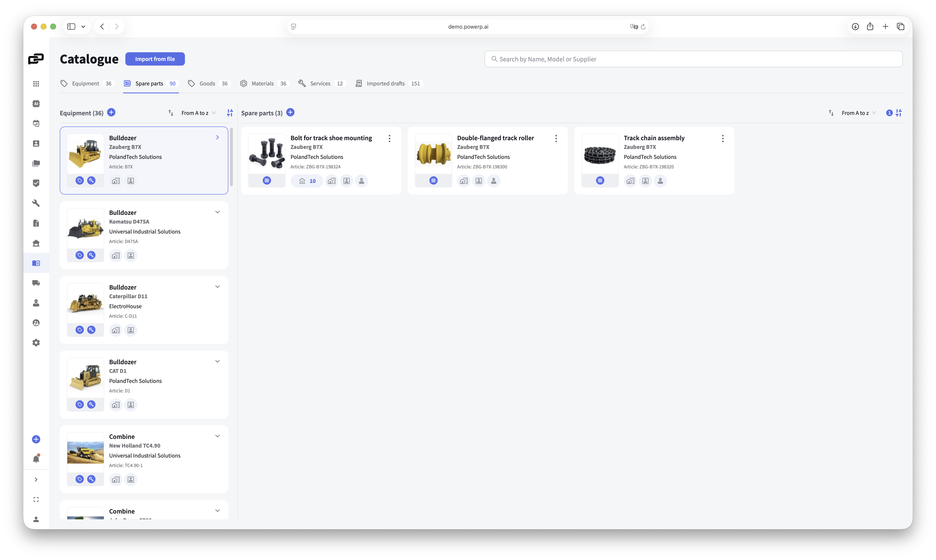Select the Zauberg B7X bulldozer card arrow

(x=218, y=137)
